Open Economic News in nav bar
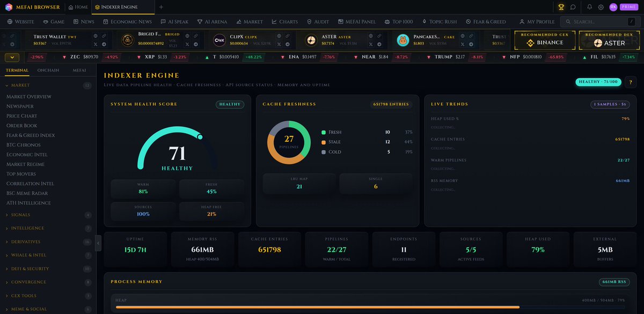Image resolution: width=644 pixels, height=314 pixels. click(127, 21)
